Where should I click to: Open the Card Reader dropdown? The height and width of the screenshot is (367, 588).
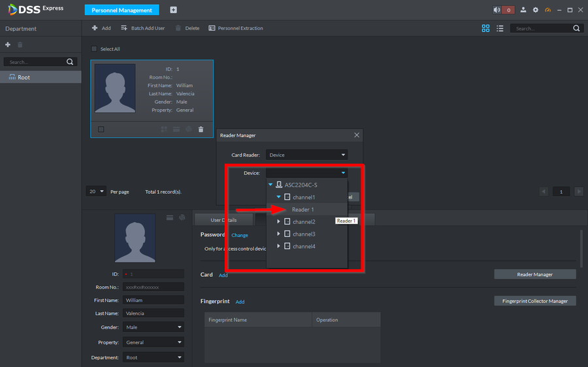point(306,155)
